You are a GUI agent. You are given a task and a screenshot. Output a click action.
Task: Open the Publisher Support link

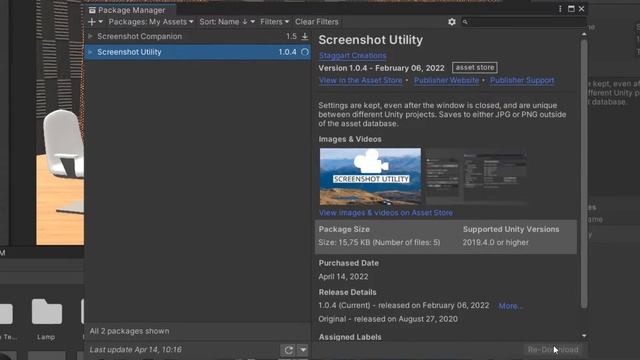coord(522,80)
